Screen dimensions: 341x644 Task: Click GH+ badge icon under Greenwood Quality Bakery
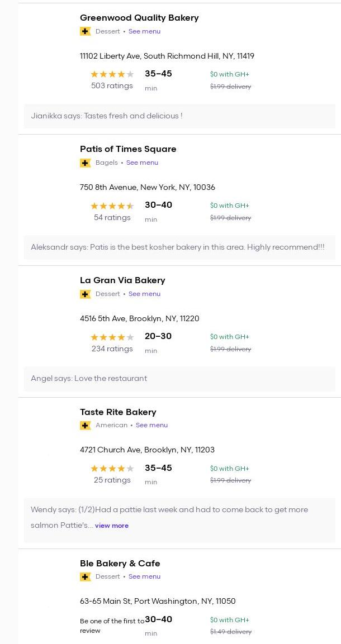coord(85,32)
